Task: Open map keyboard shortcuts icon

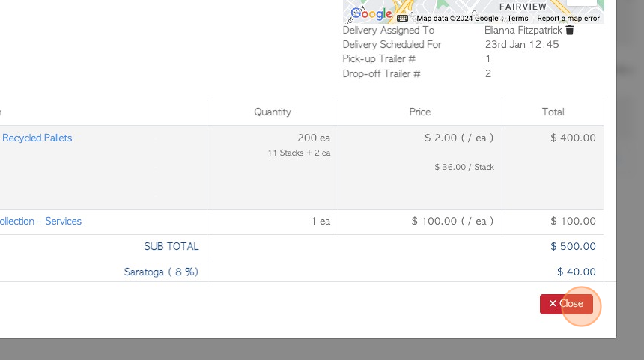Action: pos(403,18)
